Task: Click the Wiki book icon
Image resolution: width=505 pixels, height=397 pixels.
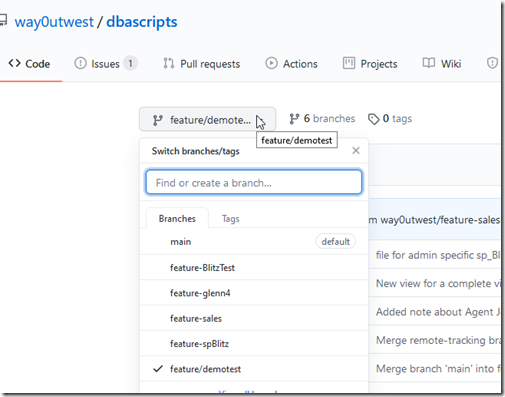Action: pyautogui.click(x=429, y=63)
